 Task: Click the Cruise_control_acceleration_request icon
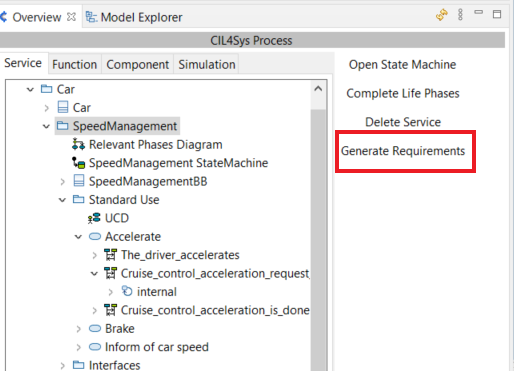(x=110, y=273)
